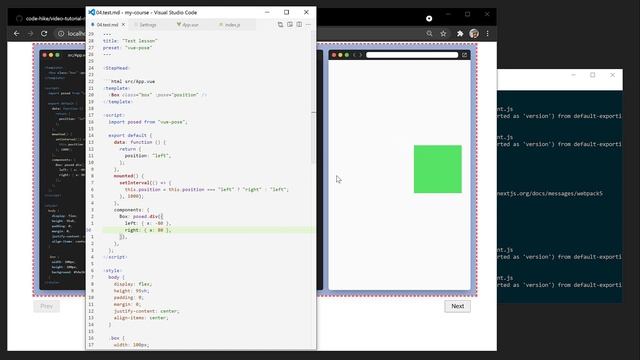This screenshot has width=640, height=360.
Task: Open Chrome extensions puzzle icon
Action: tap(460, 33)
